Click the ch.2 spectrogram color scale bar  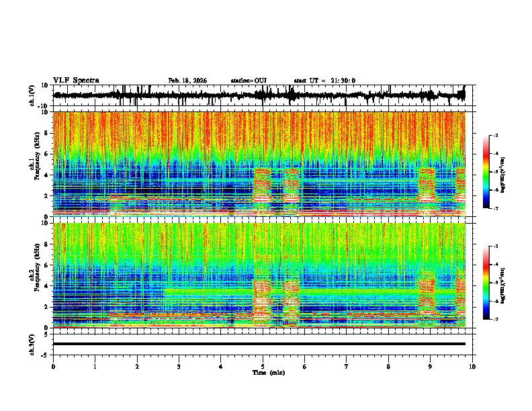point(486,283)
